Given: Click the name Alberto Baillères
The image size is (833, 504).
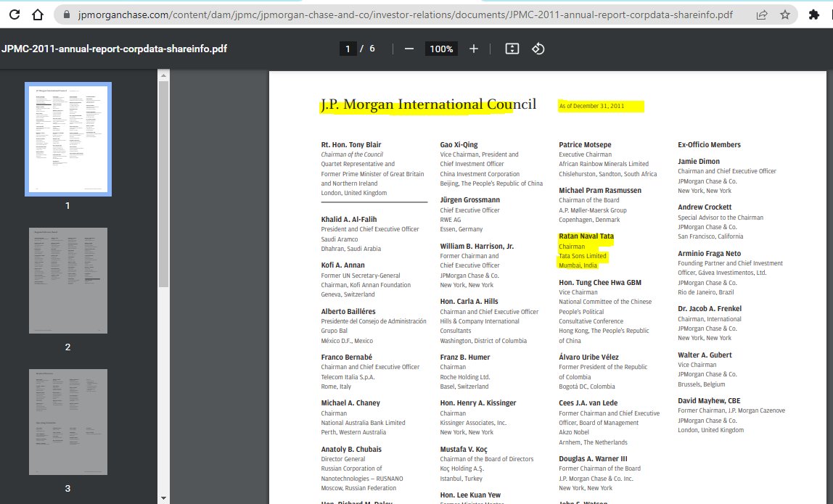Looking at the screenshot, I should tap(348, 311).
